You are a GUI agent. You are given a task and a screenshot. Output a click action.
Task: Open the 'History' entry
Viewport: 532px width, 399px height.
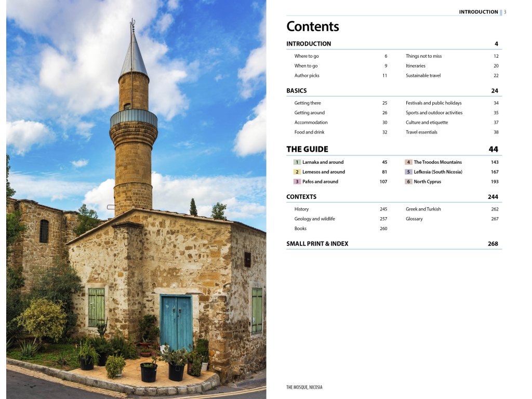click(301, 209)
